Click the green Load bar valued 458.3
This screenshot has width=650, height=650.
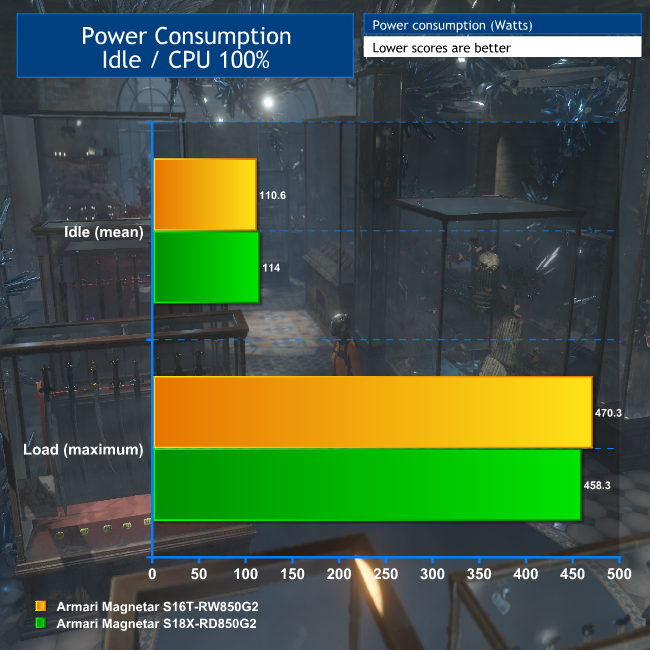[368, 485]
